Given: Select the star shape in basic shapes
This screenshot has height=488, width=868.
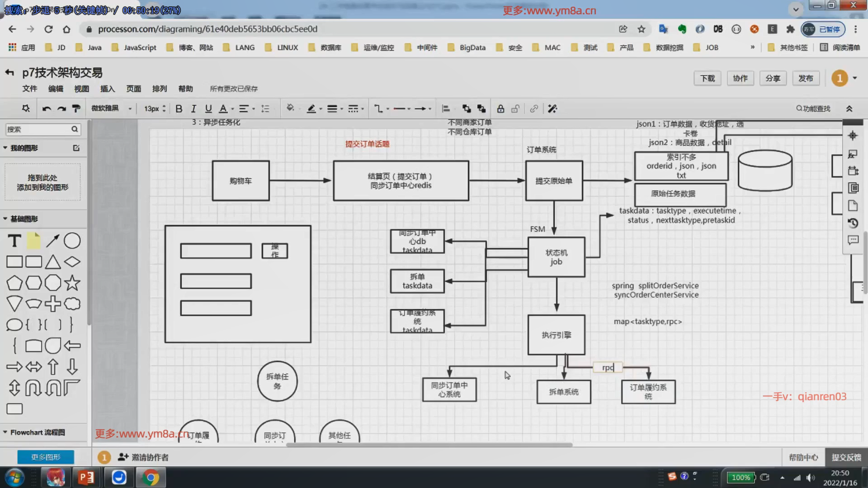Looking at the screenshot, I should pyautogui.click(x=72, y=283).
